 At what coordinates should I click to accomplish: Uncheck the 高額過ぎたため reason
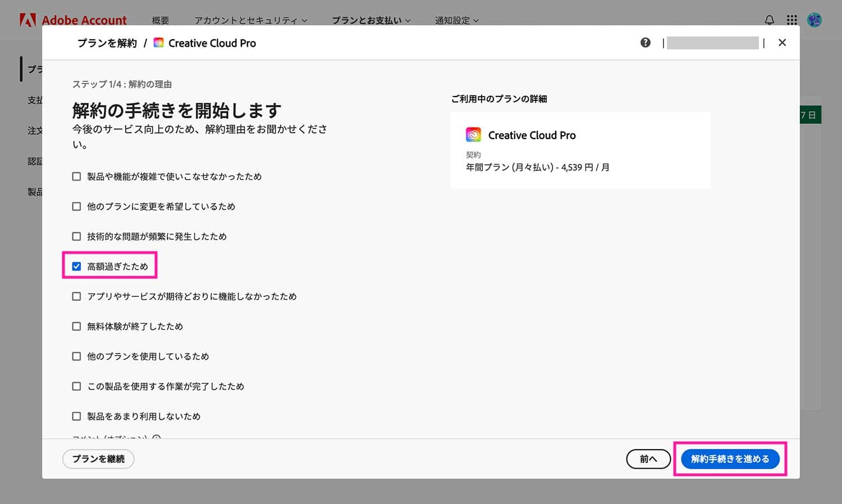pos(76,266)
